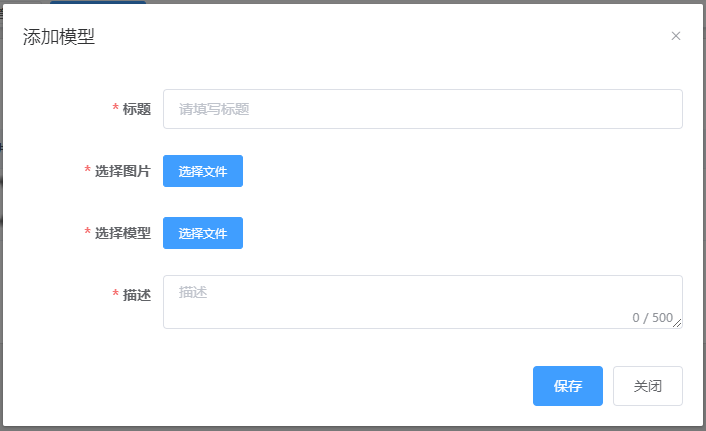
Task: Click the 关闭 button
Action: tap(647, 386)
